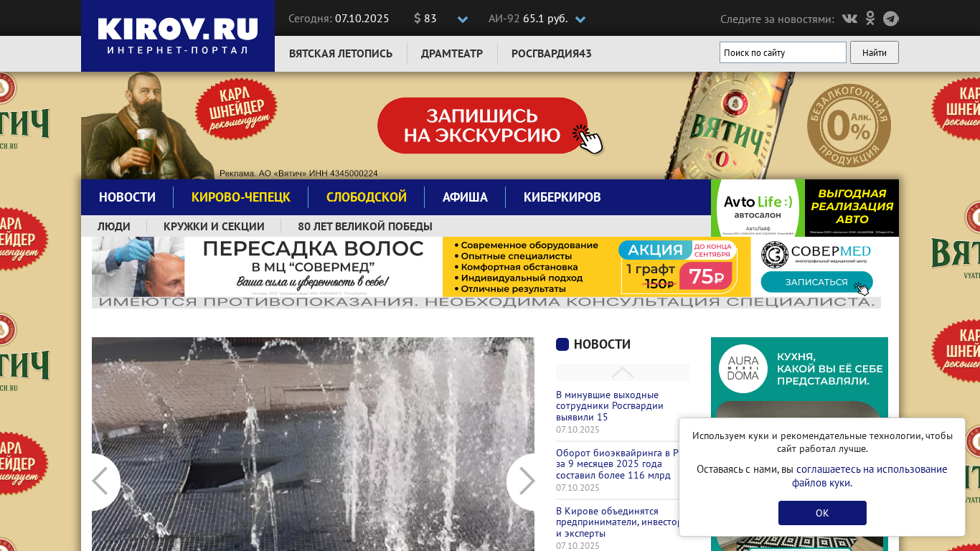Open the КИРОВО-ЧЕПЕЦК menu section
The image size is (980, 551).
241,197
